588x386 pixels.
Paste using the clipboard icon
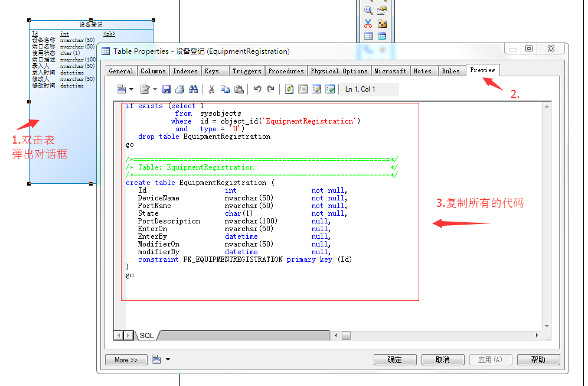click(x=239, y=89)
